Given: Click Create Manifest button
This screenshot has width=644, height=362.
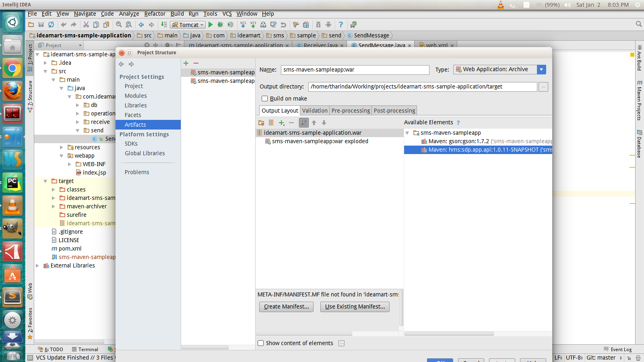Looking at the screenshot, I should pos(286,306).
